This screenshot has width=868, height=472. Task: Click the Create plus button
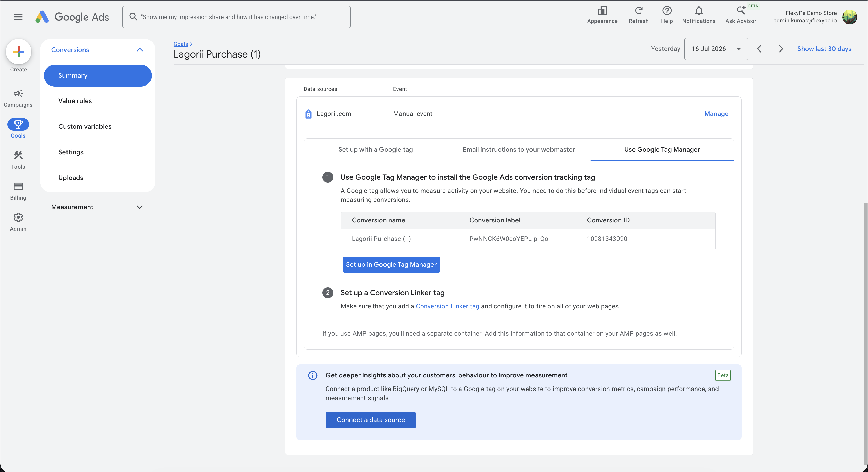coord(19,52)
